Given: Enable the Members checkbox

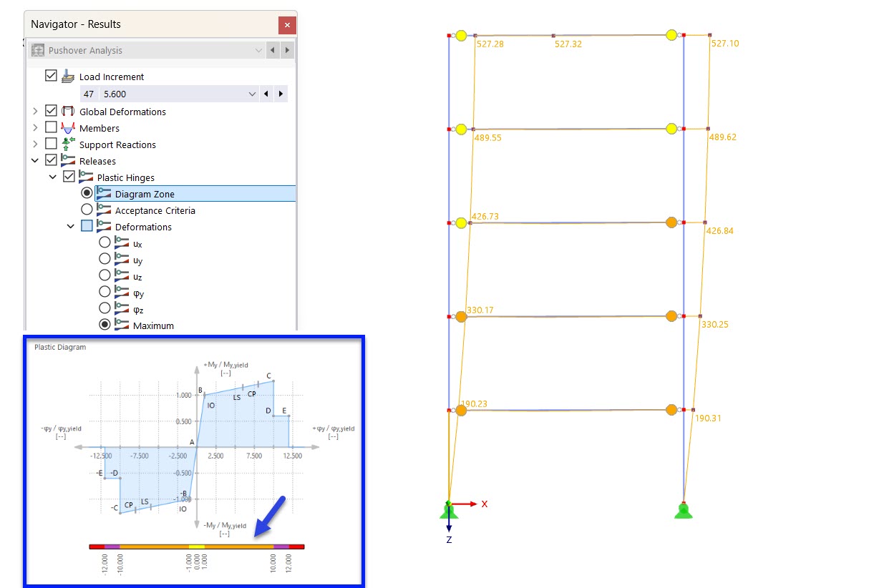Looking at the screenshot, I should pos(50,127).
